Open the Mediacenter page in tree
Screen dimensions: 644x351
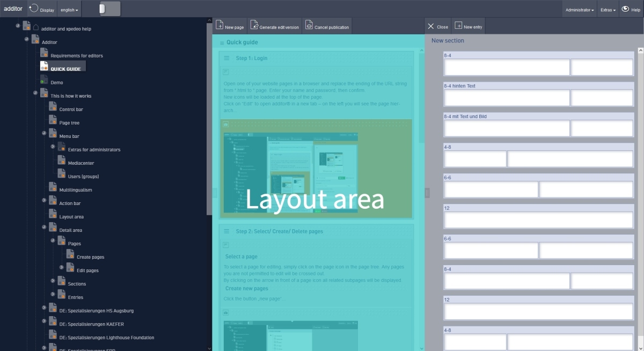click(x=80, y=163)
